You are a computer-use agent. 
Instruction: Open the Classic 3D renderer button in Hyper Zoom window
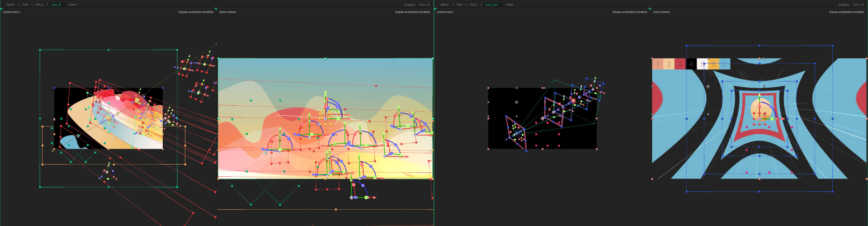[858, 5]
